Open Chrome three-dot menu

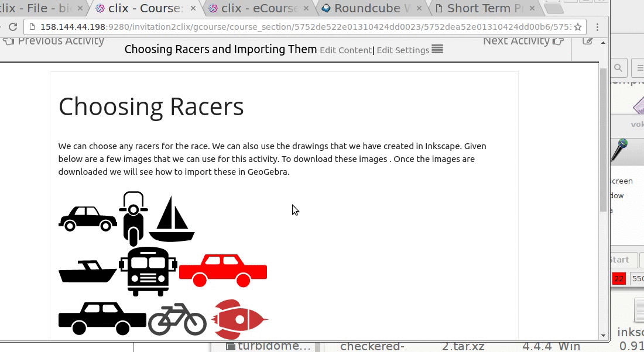(597, 27)
